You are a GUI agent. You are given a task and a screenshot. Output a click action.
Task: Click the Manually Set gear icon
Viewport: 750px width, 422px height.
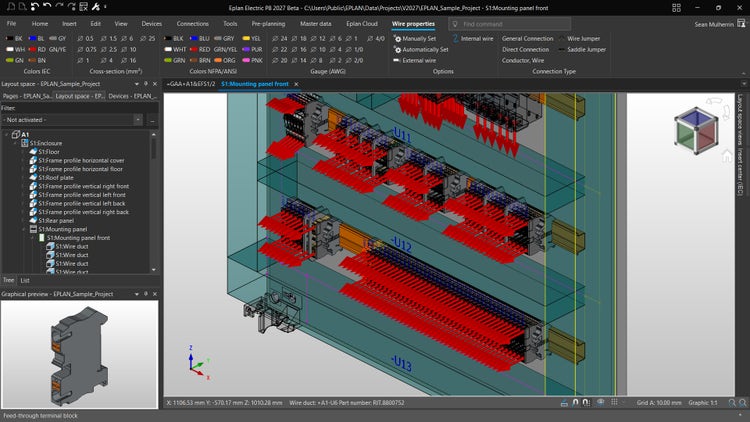(x=397, y=38)
